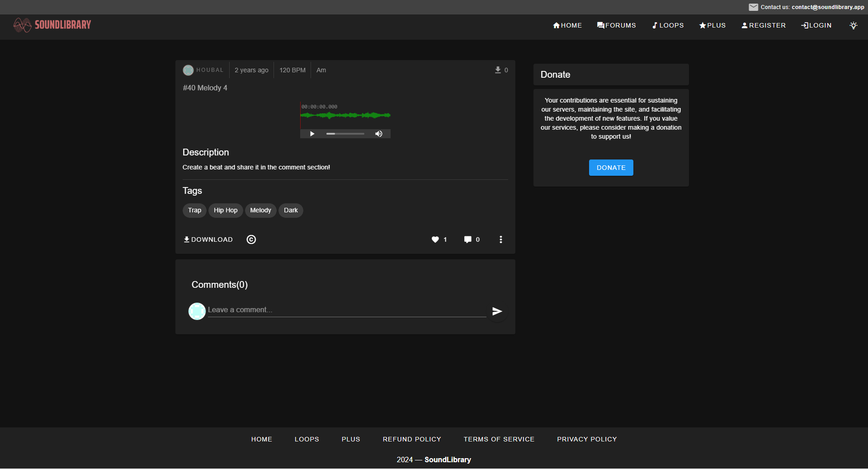868x469 pixels.
Task: Toggle light/dark theme icon
Action: coord(854,25)
